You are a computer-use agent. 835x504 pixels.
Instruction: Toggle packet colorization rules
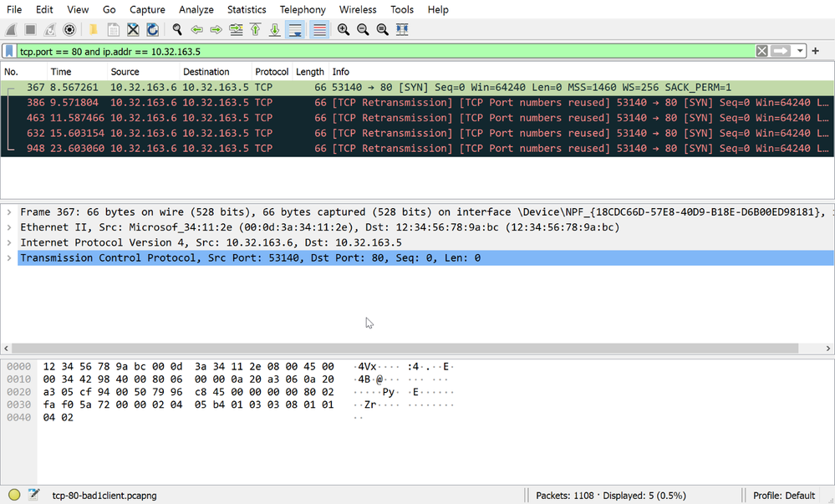click(x=319, y=30)
